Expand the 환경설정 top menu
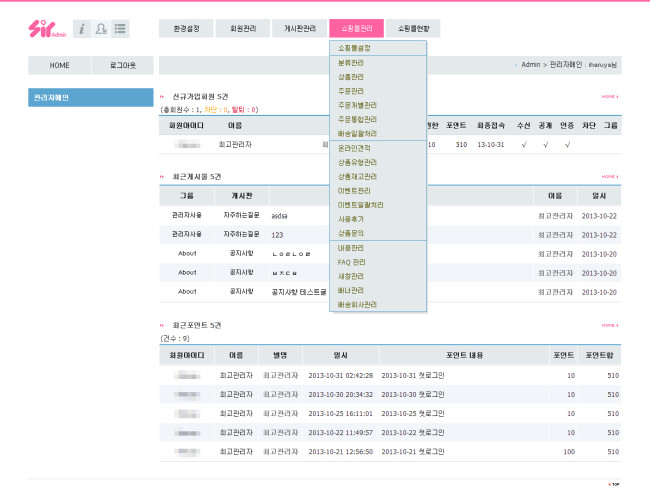The height and width of the screenshot is (495, 650). click(x=186, y=28)
